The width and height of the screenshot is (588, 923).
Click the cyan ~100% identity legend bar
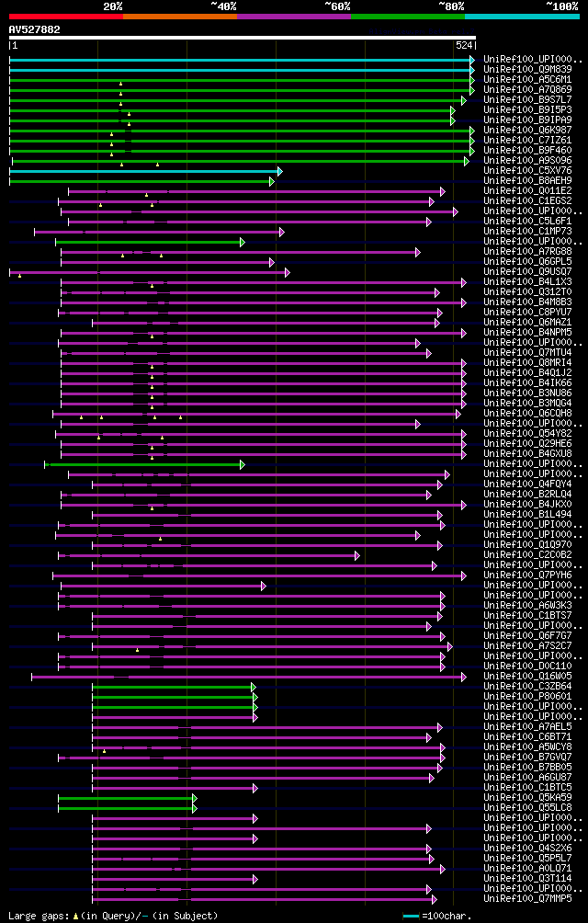(522, 16)
